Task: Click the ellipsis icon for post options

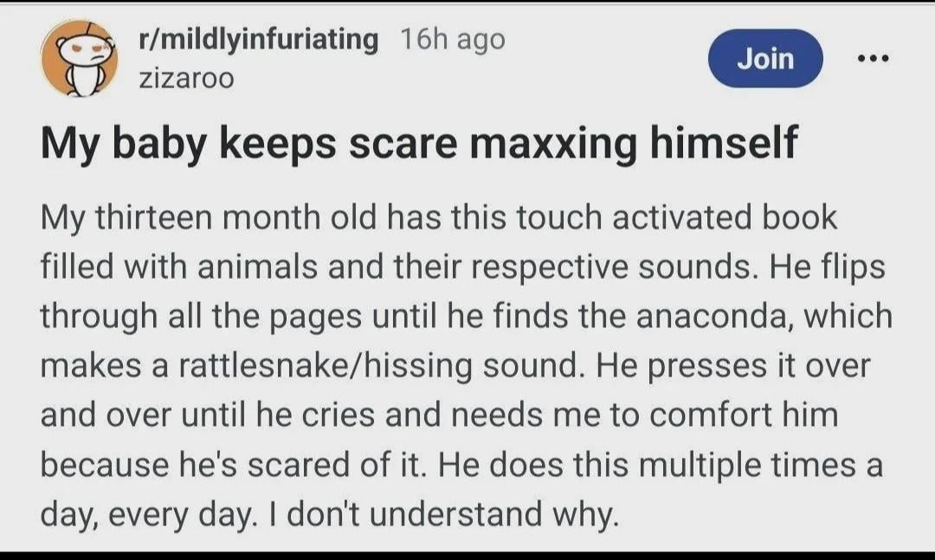Action: tap(874, 57)
